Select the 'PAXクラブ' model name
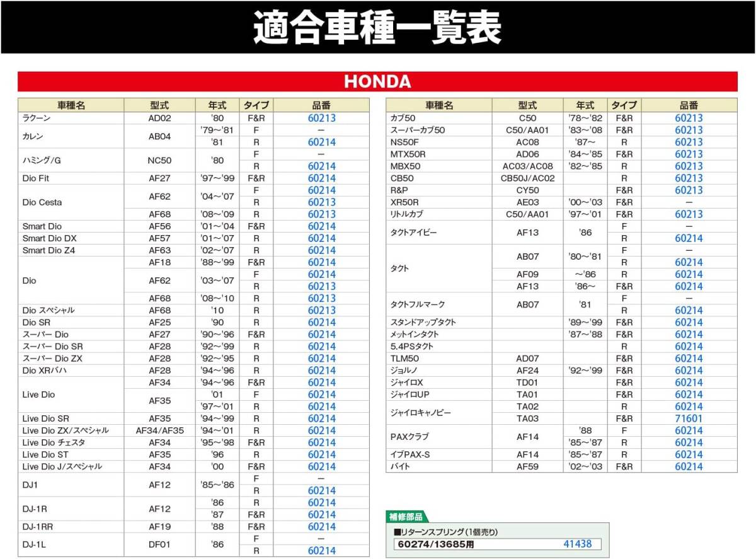The image size is (756, 559). pos(410,436)
